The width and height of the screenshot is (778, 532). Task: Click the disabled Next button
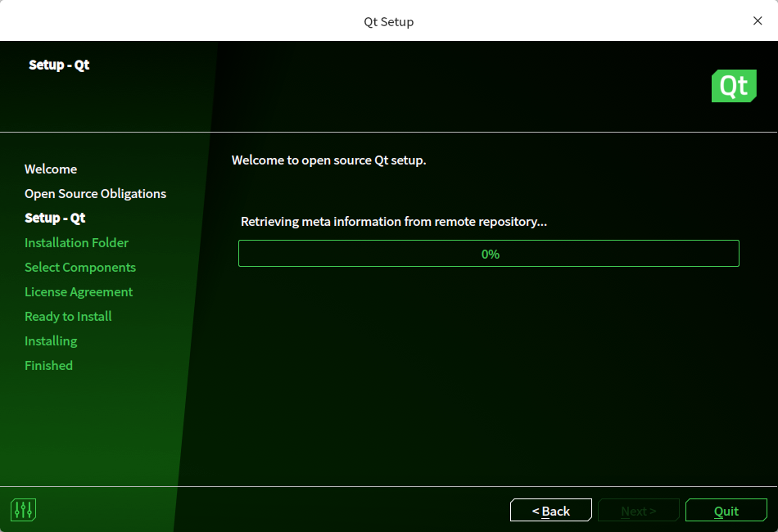(x=638, y=510)
